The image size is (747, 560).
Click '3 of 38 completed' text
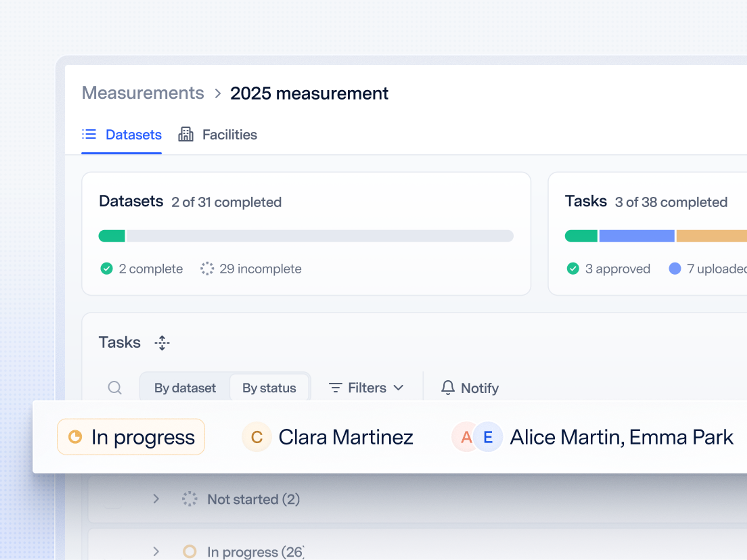tap(671, 202)
